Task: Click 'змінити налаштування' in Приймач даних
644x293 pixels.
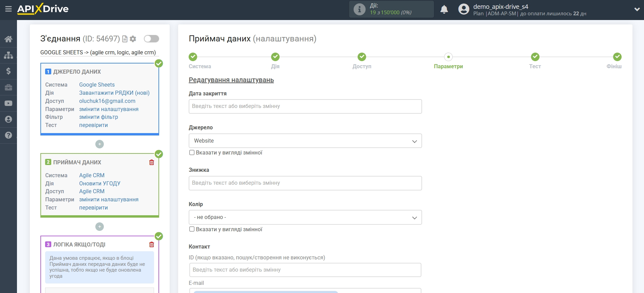Action: tap(109, 200)
